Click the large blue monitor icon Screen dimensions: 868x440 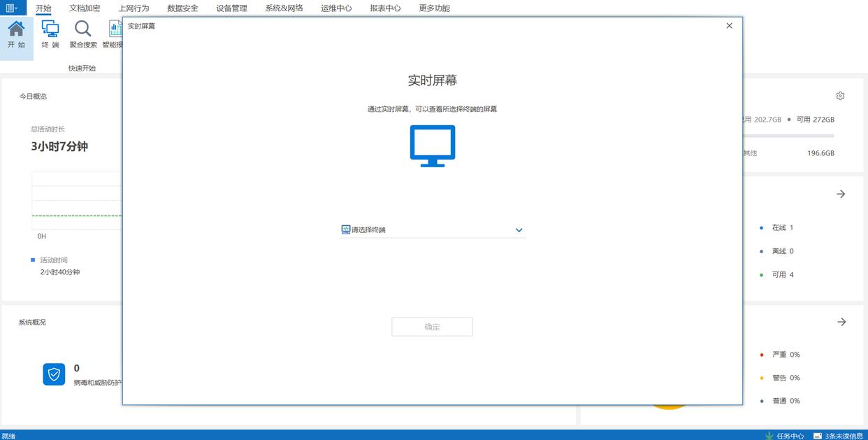click(x=433, y=146)
